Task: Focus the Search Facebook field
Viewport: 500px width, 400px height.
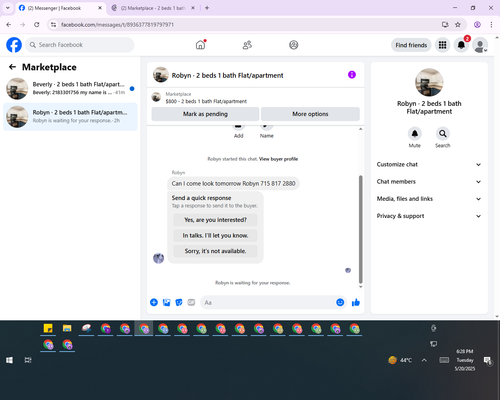Action: (80, 45)
